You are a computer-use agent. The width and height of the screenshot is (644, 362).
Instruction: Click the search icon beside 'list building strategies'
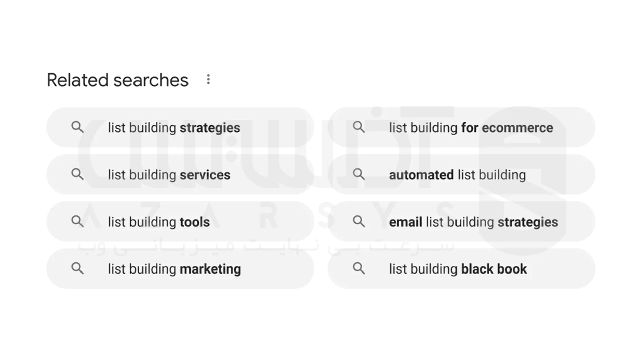point(77,127)
